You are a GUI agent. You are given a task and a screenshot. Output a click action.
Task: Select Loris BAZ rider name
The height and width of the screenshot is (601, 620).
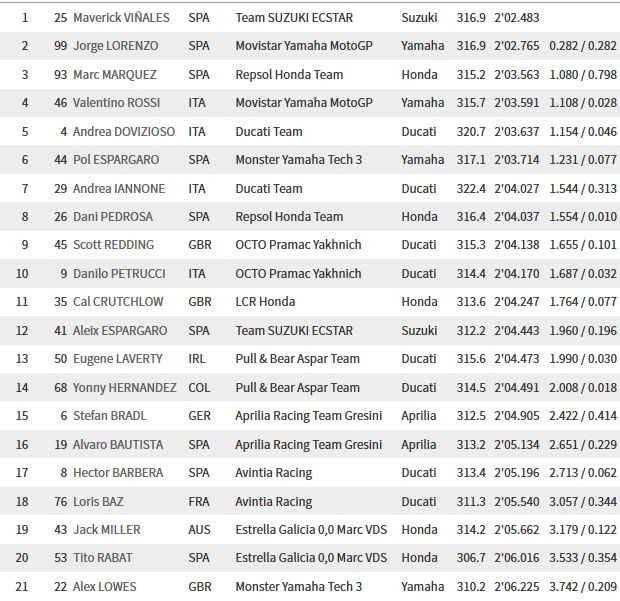98,501
